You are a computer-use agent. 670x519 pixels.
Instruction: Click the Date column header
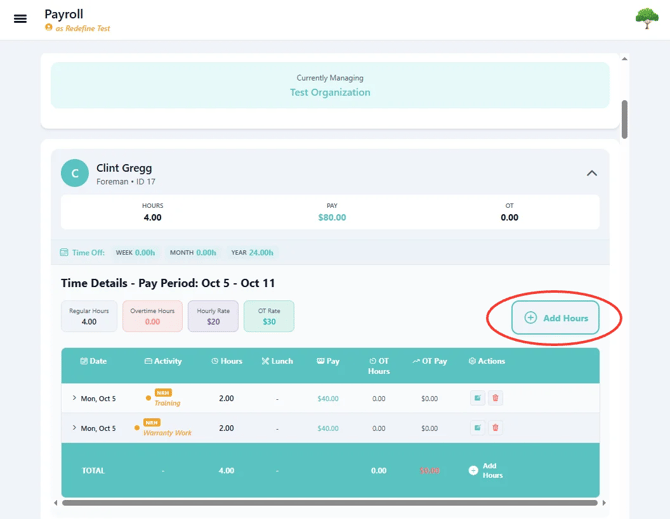[x=93, y=361]
